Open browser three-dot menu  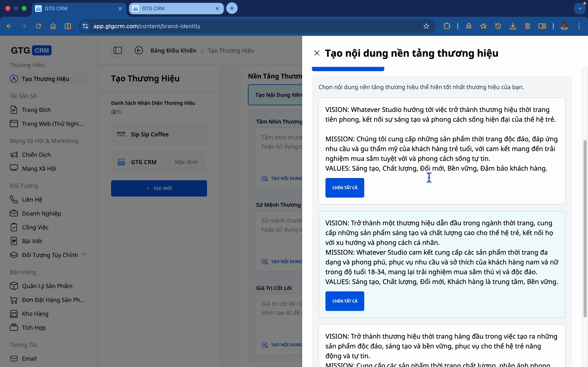[x=579, y=26]
